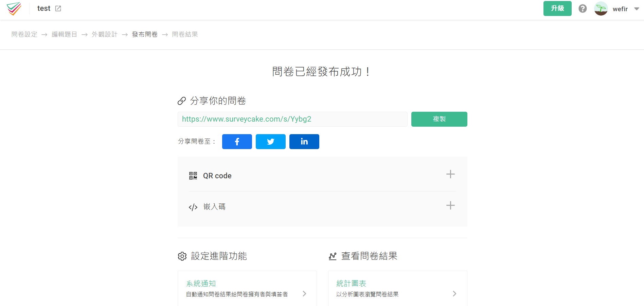644x306 pixels.
Task: Click the QR code label text
Action: [217, 176]
